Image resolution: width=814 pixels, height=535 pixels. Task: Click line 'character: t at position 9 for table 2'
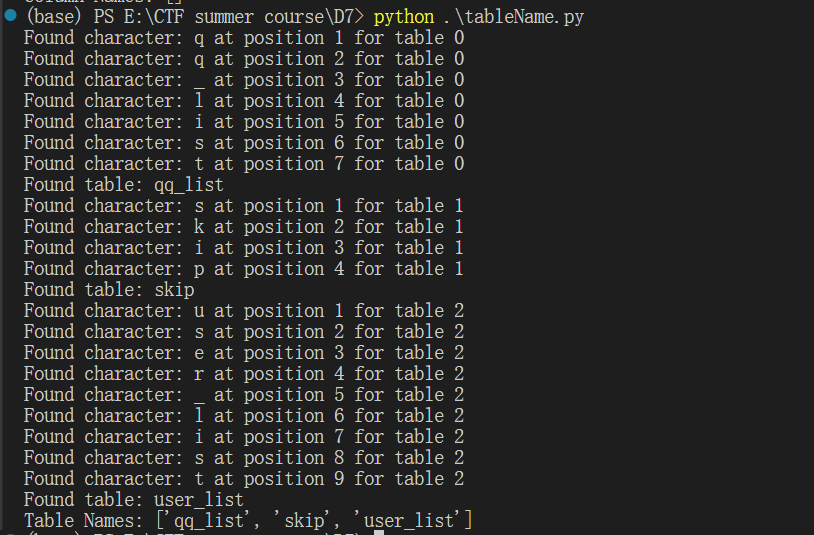pos(244,479)
